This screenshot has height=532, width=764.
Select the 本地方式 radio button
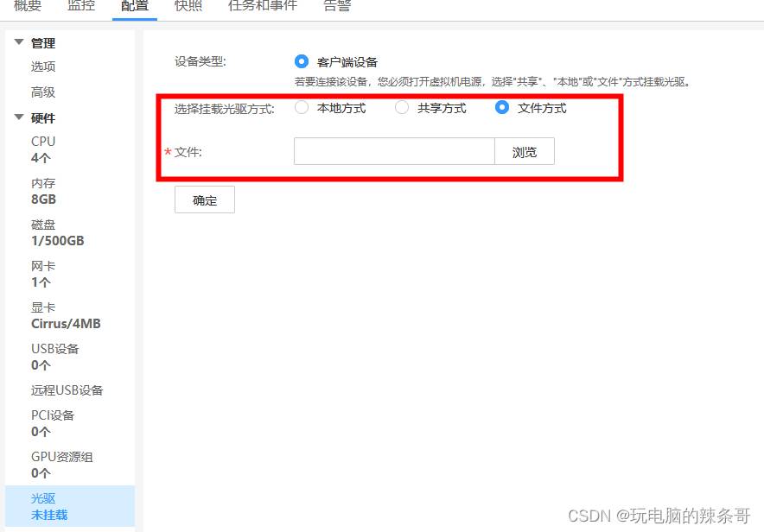[x=302, y=108]
